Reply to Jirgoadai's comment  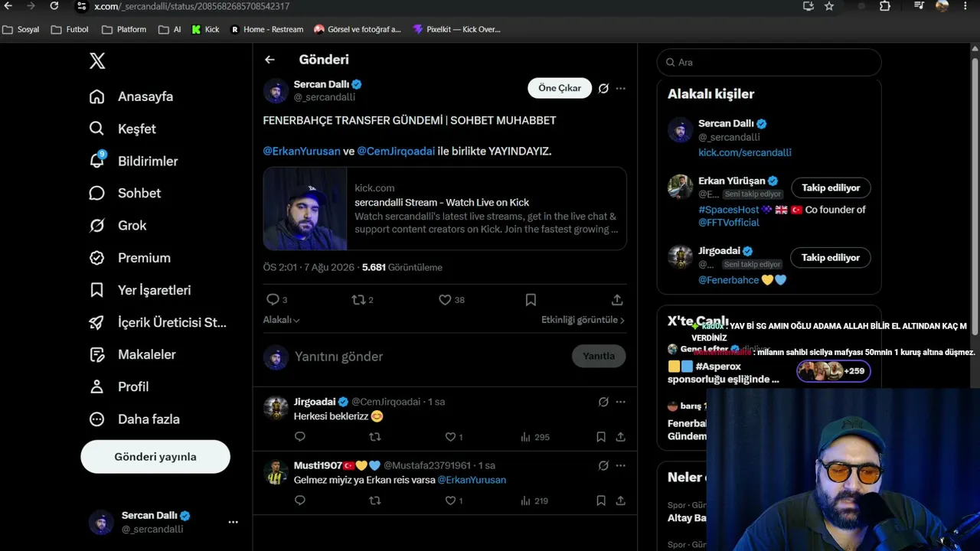pyautogui.click(x=300, y=437)
